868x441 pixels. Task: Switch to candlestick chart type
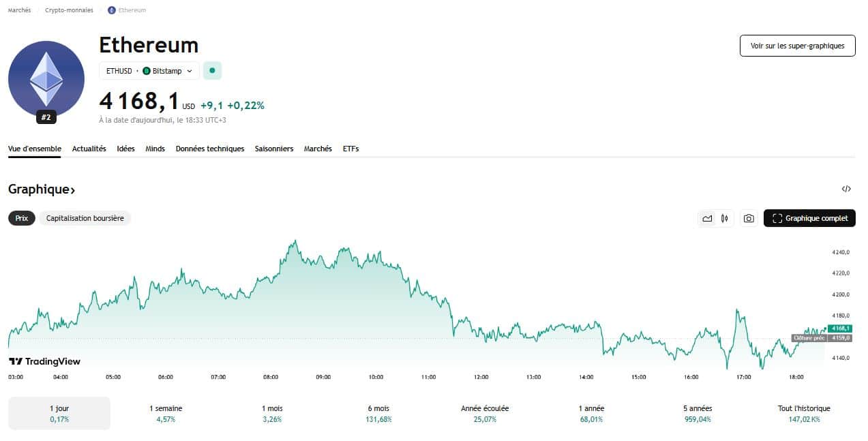coord(724,218)
